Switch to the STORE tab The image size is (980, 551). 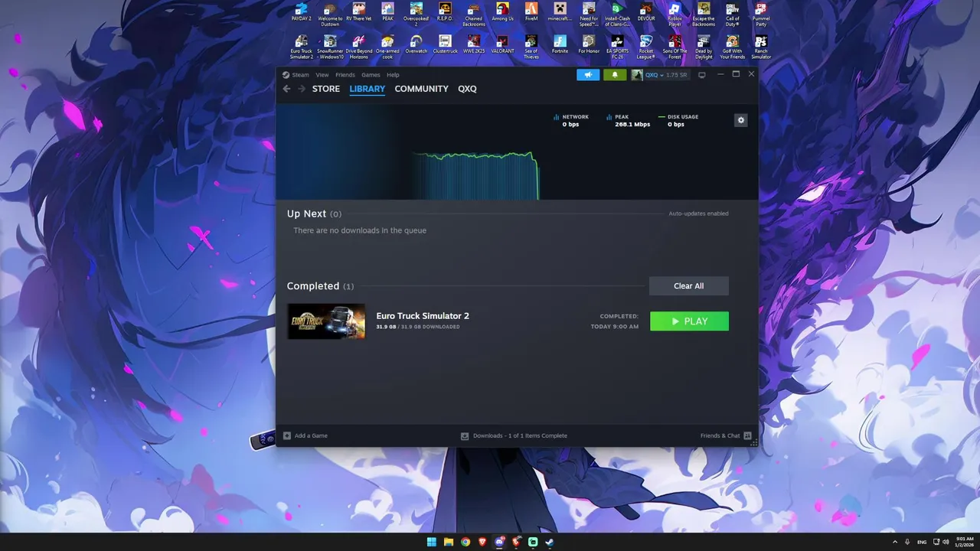click(326, 89)
